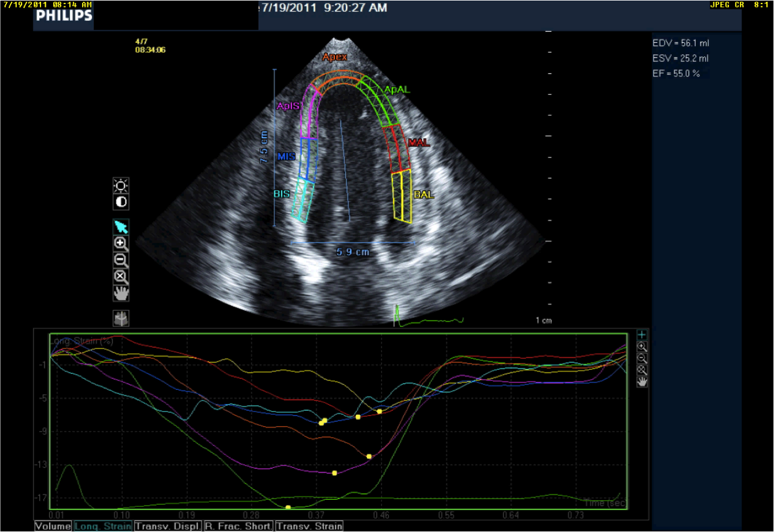Switch to the Volume tab

tap(53, 526)
